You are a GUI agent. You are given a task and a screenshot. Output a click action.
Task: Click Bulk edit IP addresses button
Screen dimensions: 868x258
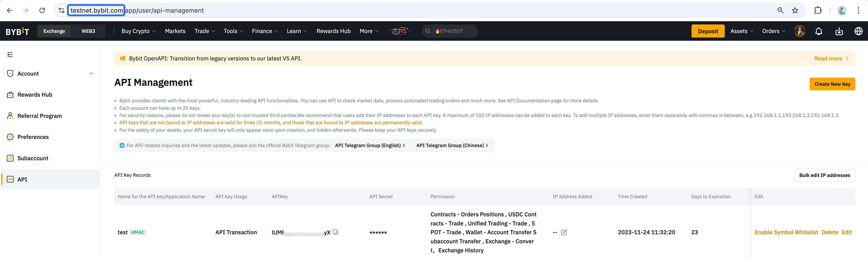pyautogui.click(x=824, y=175)
